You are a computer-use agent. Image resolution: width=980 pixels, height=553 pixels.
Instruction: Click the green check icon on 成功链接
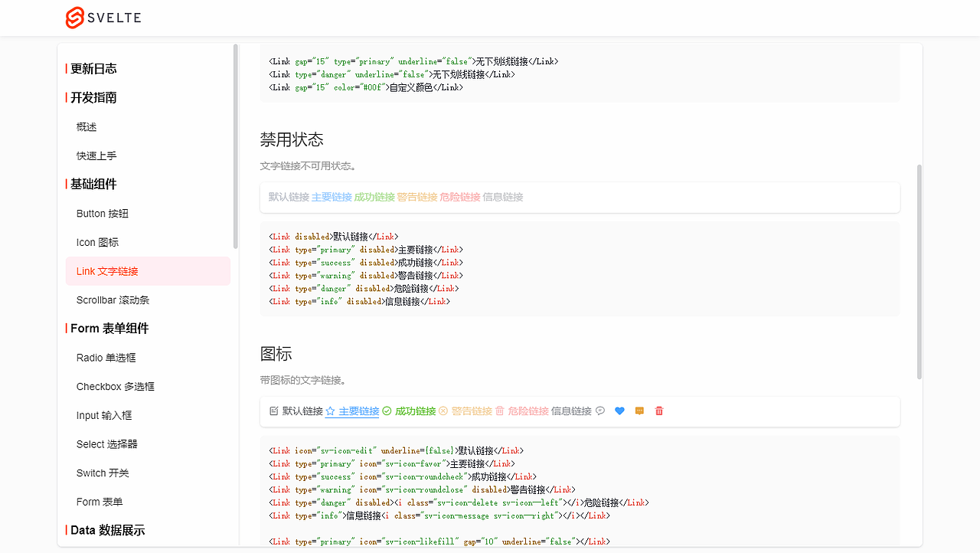click(387, 411)
